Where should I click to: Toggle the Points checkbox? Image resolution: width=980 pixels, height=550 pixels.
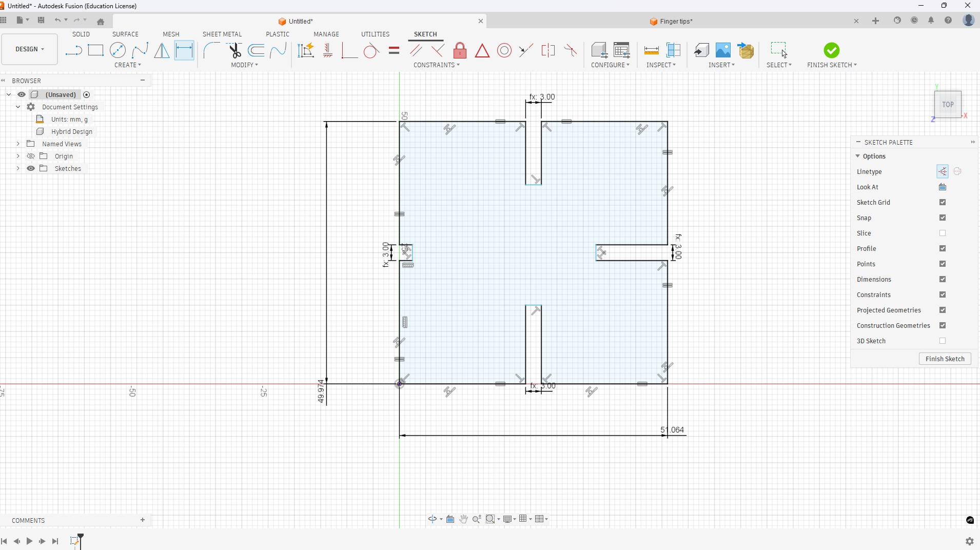[x=943, y=264]
